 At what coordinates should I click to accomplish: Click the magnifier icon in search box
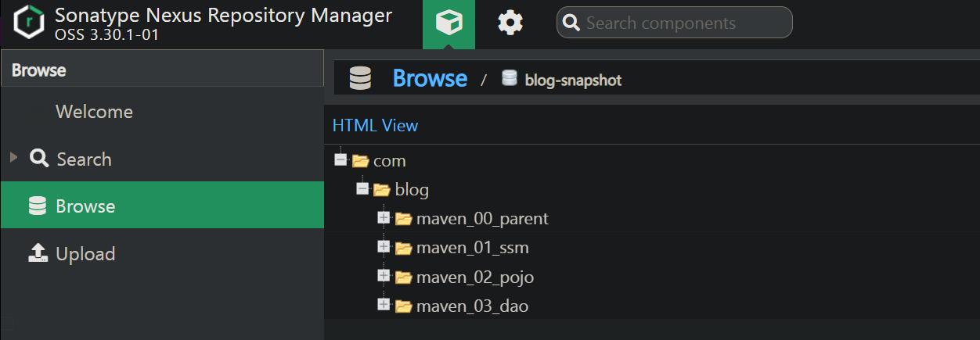(x=571, y=23)
